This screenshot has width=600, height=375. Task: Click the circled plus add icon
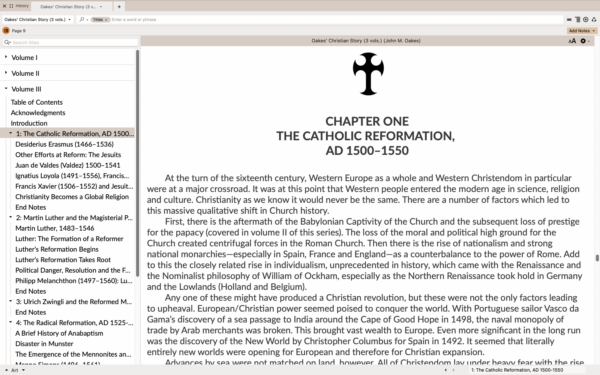(x=585, y=20)
